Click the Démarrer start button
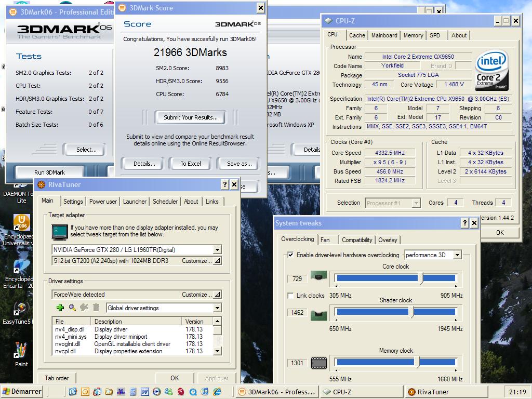 point(22,392)
